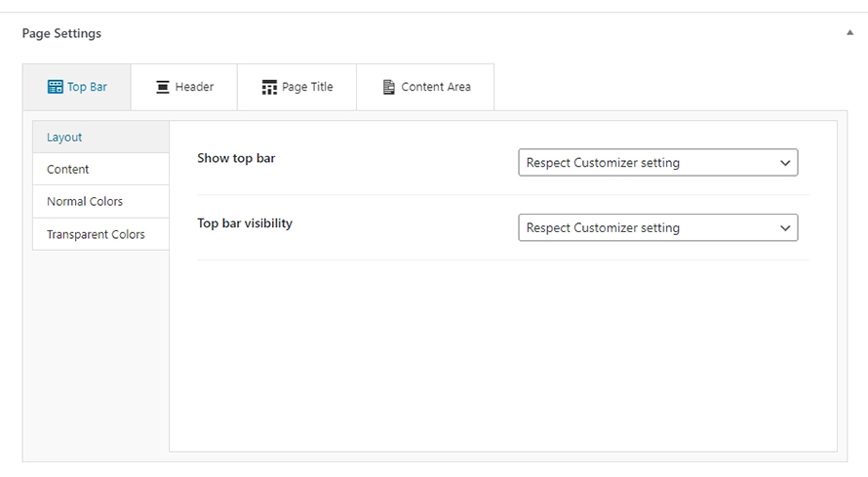Screen dimensions: 868x477
Task: Open the Top bar visibility dropdown
Action: coord(657,227)
